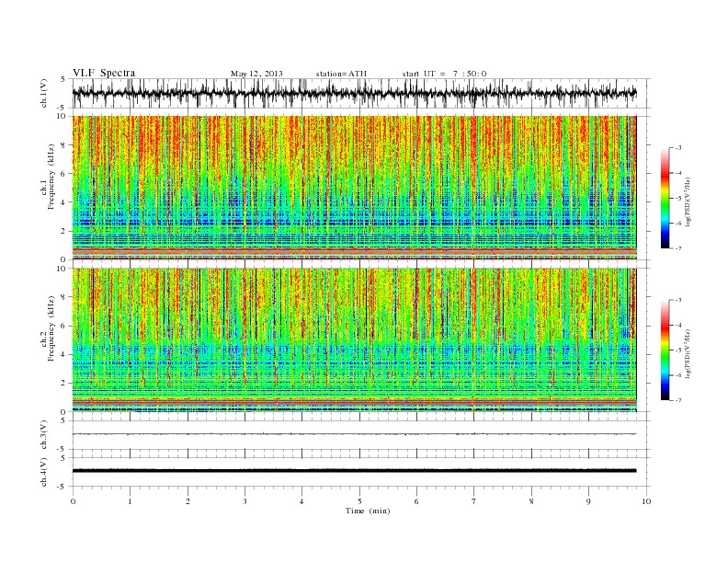Image resolution: width=728 pixels, height=563 pixels.
Task: Click the ch.1 PSD color scale bar
Action: coord(665,198)
